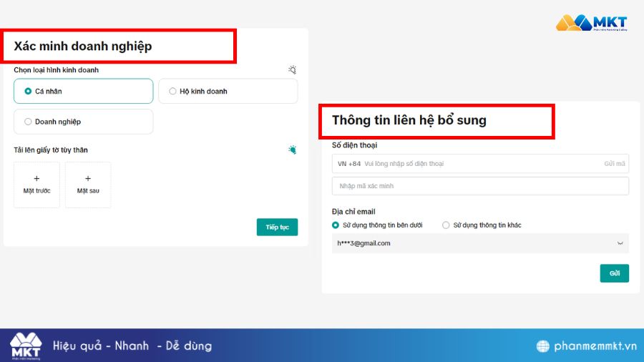Choose the Doanh nghiệp radio option
The height and width of the screenshot is (362, 644).
[84, 122]
